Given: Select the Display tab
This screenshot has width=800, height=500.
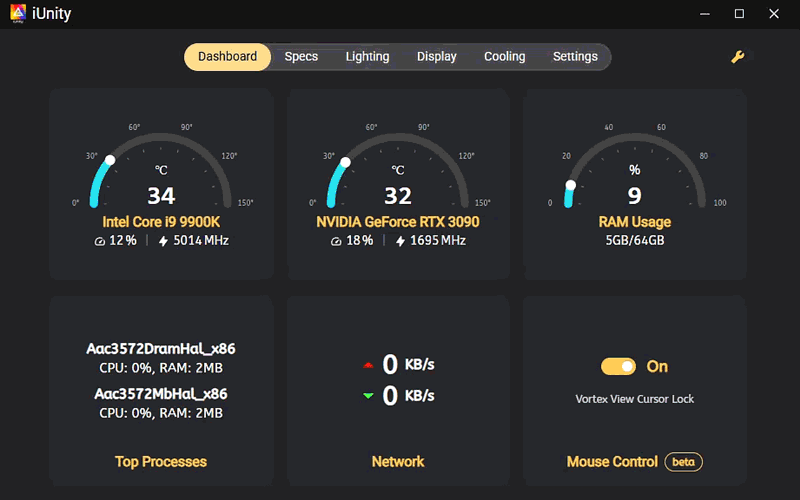Looking at the screenshot, I should tap(437, 57).
